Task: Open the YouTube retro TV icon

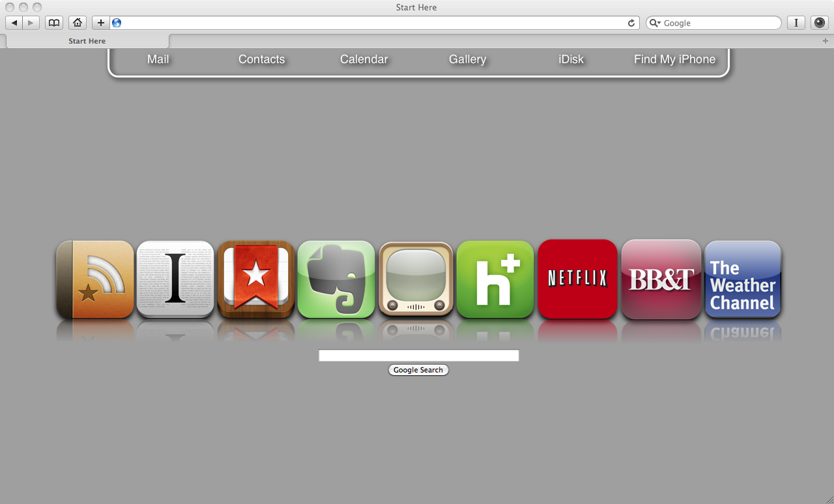Action: point(416,279)
